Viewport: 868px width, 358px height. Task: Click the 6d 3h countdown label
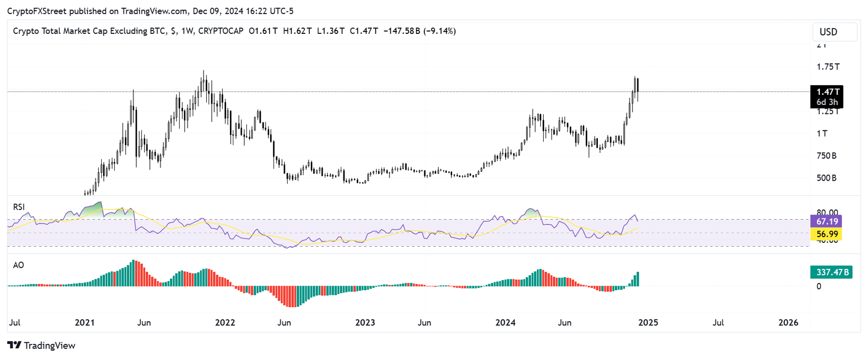tap(826, 102)
